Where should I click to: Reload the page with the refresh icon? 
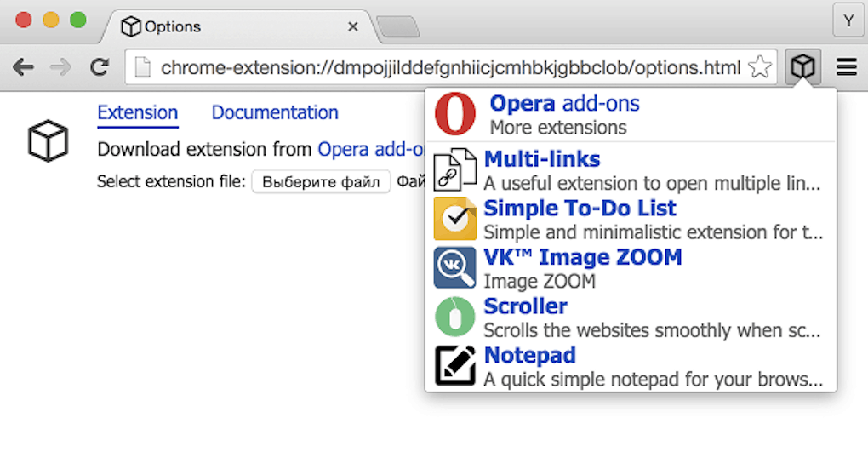tap(100, 67)
